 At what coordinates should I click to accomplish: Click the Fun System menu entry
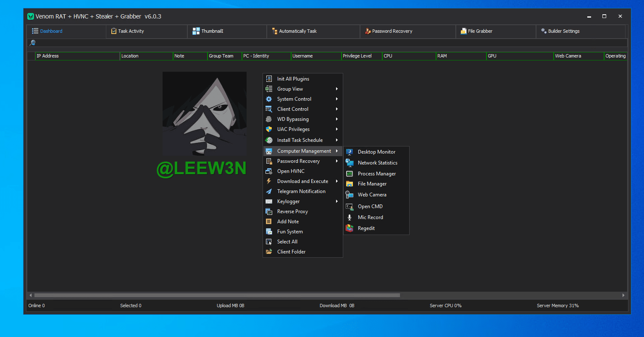[x=290, y=232]
